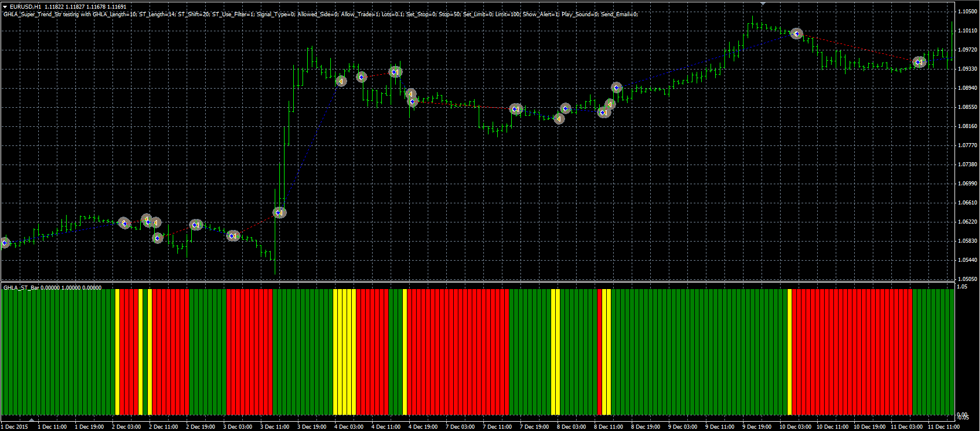This screenshot has height=431, width=980.
Task: Select the trade marker at the spike base near 1.0641
Action: click(x=279, y=213)
